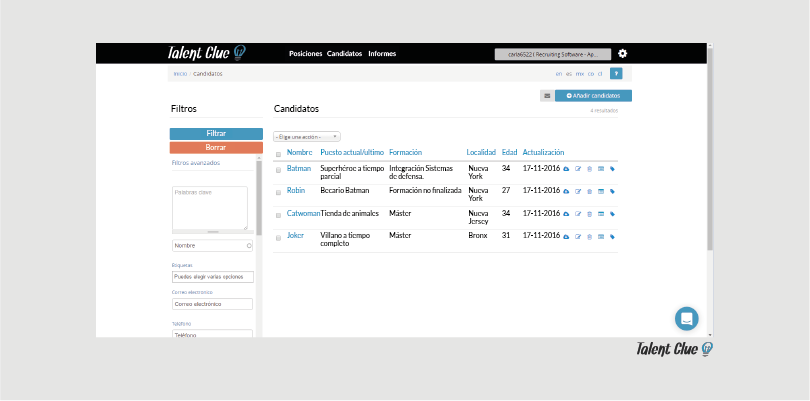Expand the account selector in top bar
The width and height of the screenshot is (810, 401).
pos(551,54)
